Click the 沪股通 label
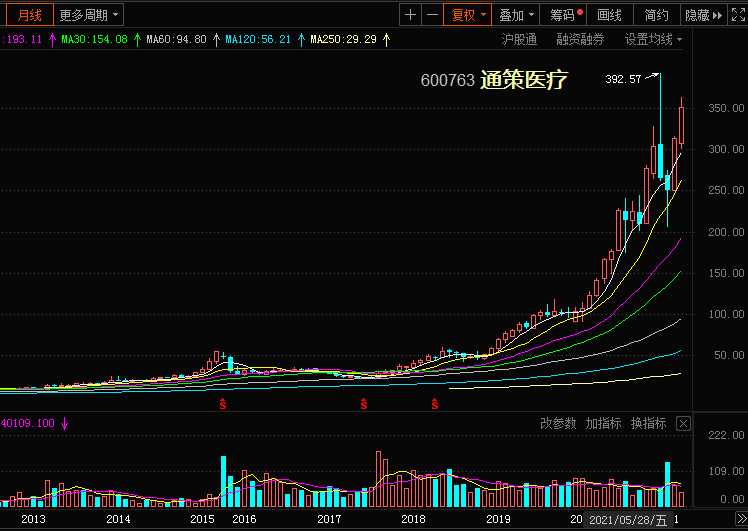The height and width of the screenshot is (531, 748). click(519, 39)
